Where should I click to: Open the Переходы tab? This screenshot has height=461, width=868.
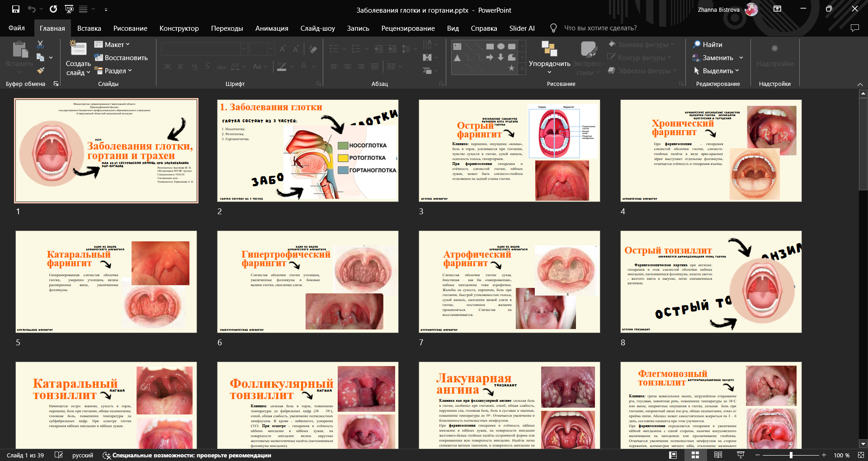point(227,28)
